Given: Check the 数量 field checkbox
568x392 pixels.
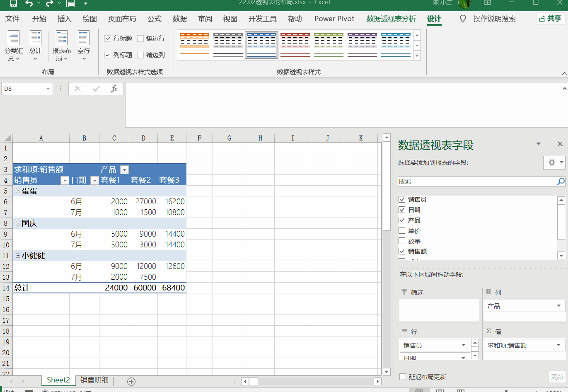Looking at the screenshot, I should click(x=402, y=241).
